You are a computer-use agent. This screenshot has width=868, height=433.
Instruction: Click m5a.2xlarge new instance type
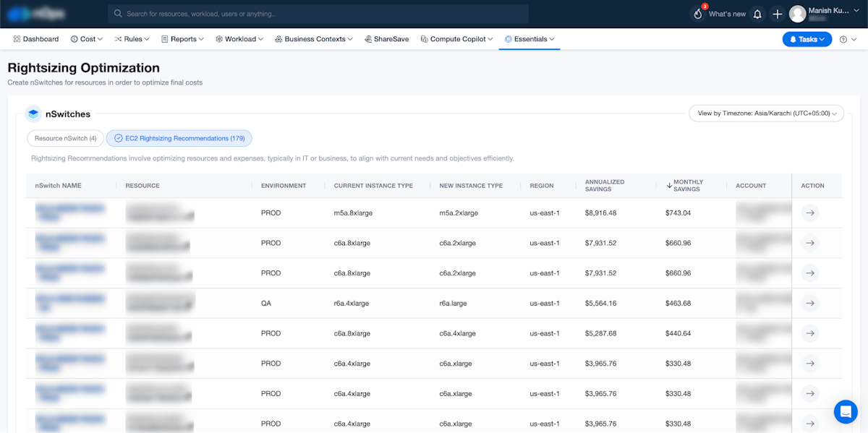[459, 213]
